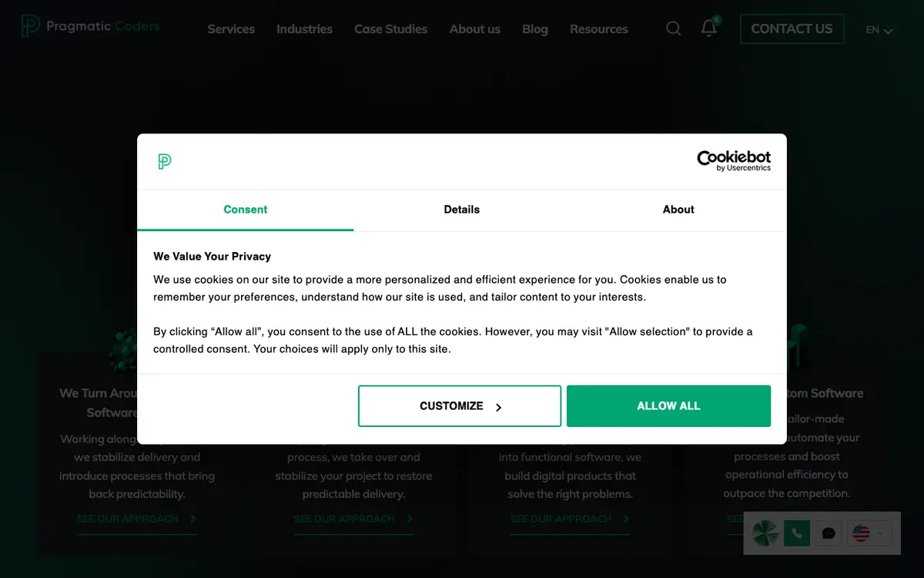
Task: Click the CONTACT US button
Action: [792, 29]
